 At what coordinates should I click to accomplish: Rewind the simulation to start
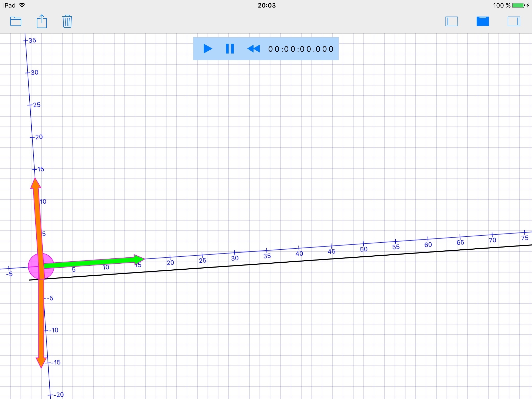click(254, 49)
